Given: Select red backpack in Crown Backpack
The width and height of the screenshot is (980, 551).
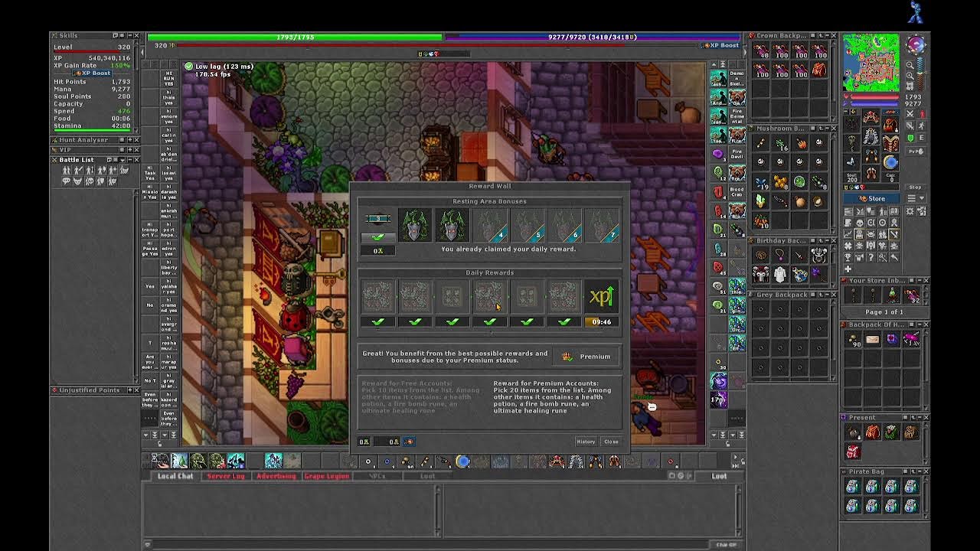Looking at the screenshot, I should tap(819, 70).
